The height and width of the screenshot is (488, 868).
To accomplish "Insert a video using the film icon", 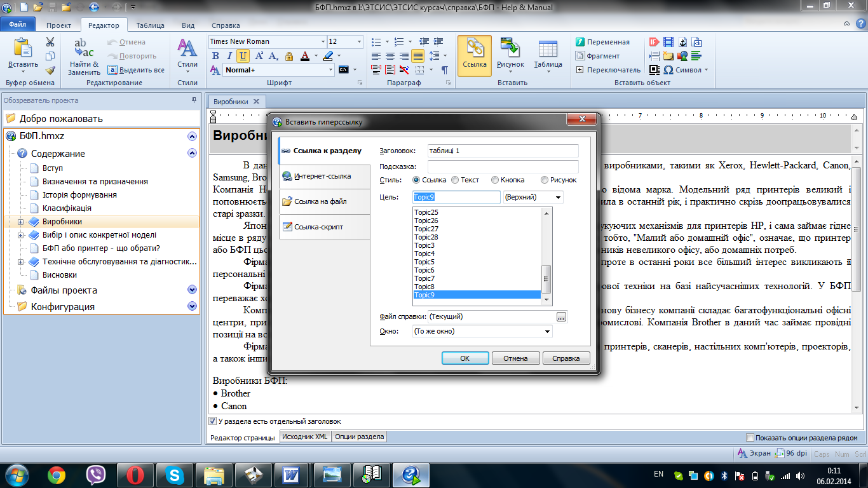I will (668, 42).
